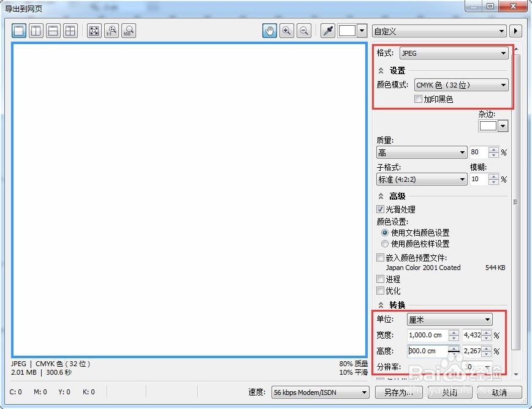Open the 颜色模式 CMYK dropdown

[x=461, y=84]
